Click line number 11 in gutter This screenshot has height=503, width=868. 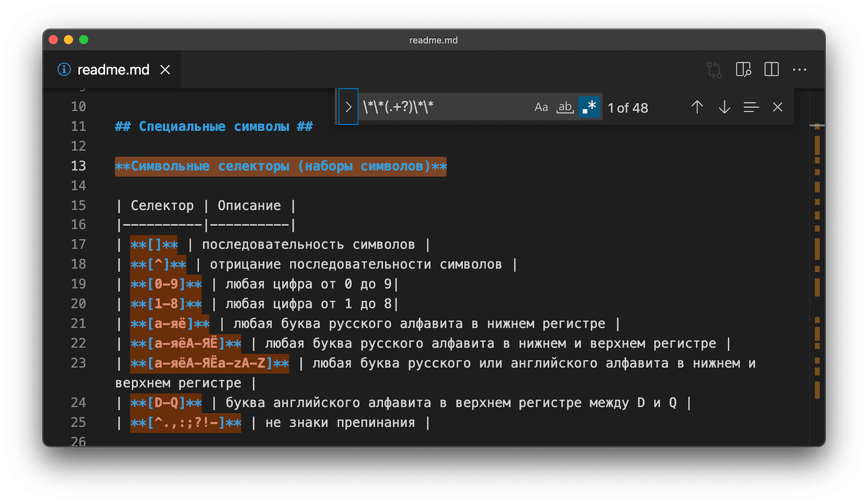tap(78, 127)
